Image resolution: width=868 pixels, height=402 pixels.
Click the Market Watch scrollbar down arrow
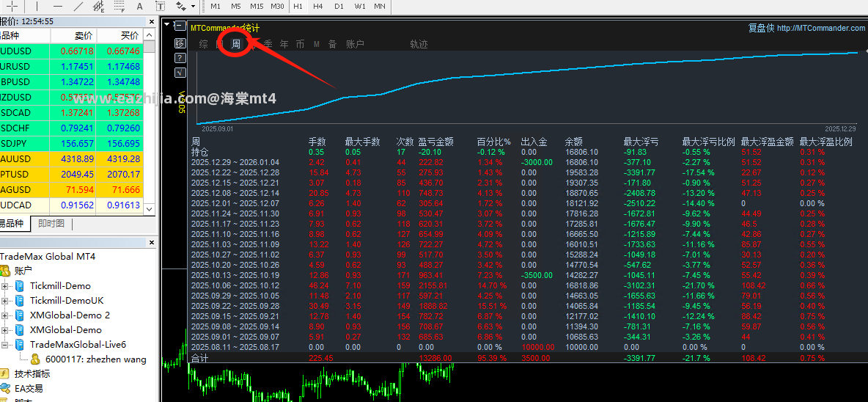[149, 209]
